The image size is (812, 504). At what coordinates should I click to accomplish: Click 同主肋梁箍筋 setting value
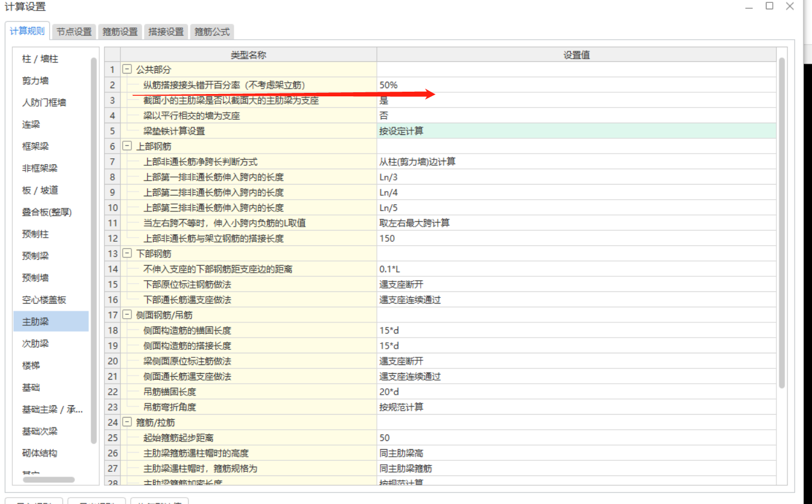click(x=577, y=468)
